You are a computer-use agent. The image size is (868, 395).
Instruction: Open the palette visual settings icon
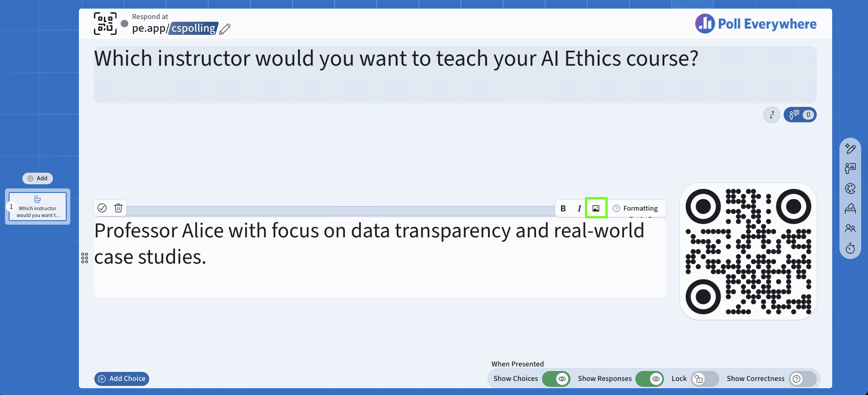tap(850, 188)
